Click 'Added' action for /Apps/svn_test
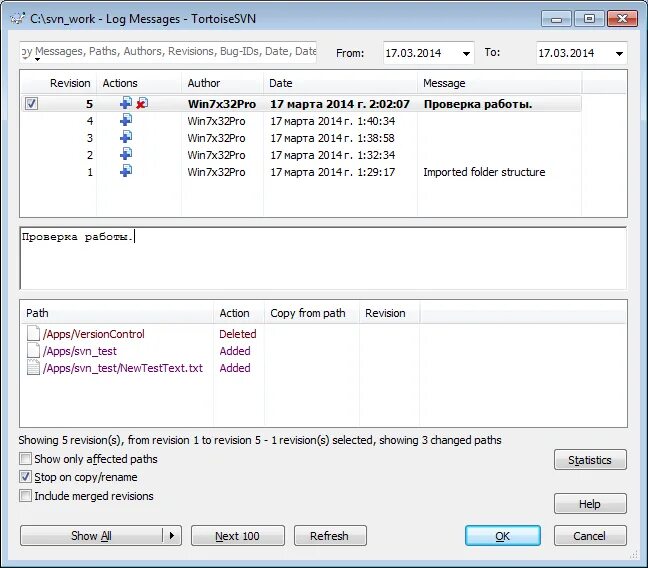This screenshot has width=648, height=568. 235,351
